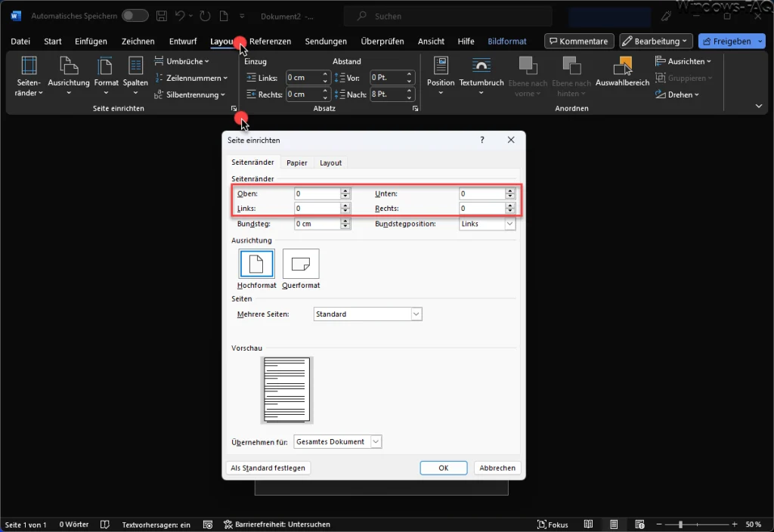Click the Undo arrow icon
Viewport: 774px width, 532px height.
point(180,16)
